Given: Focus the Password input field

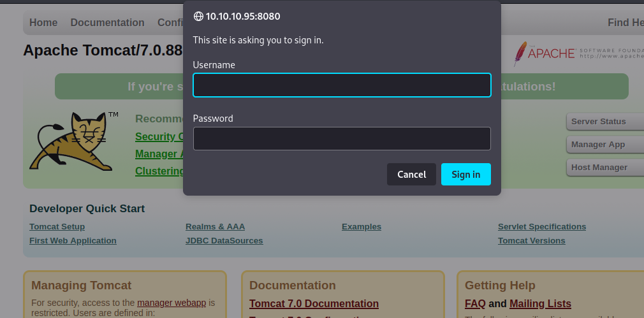Looking at the screenshot, I should [342, 138].
